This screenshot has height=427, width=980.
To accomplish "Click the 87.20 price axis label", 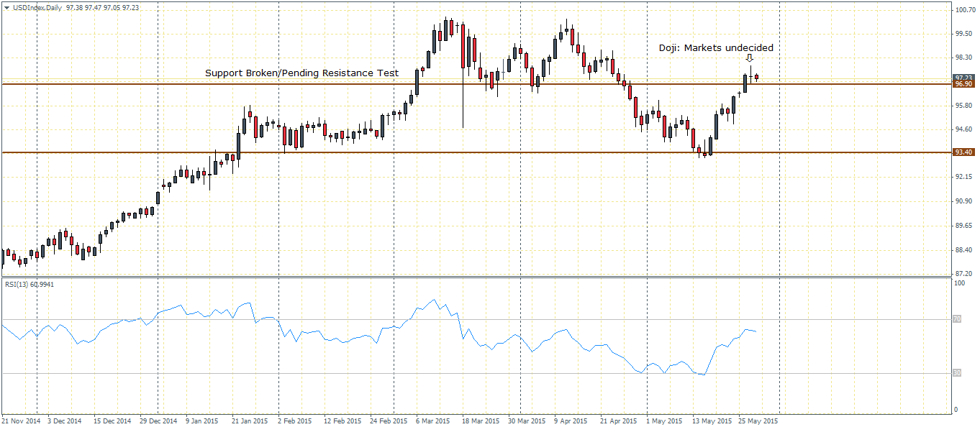I will (964, 274).
